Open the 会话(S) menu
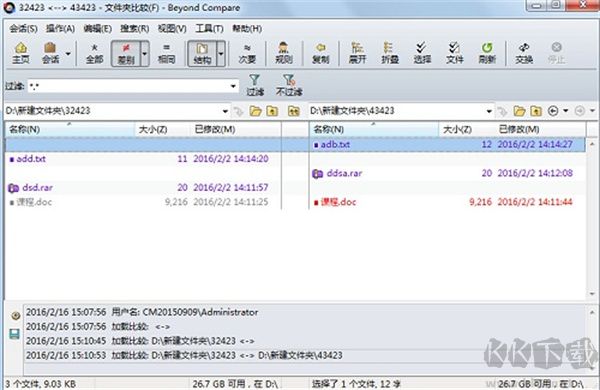This screenshot has width=600, height=390. 23,29
